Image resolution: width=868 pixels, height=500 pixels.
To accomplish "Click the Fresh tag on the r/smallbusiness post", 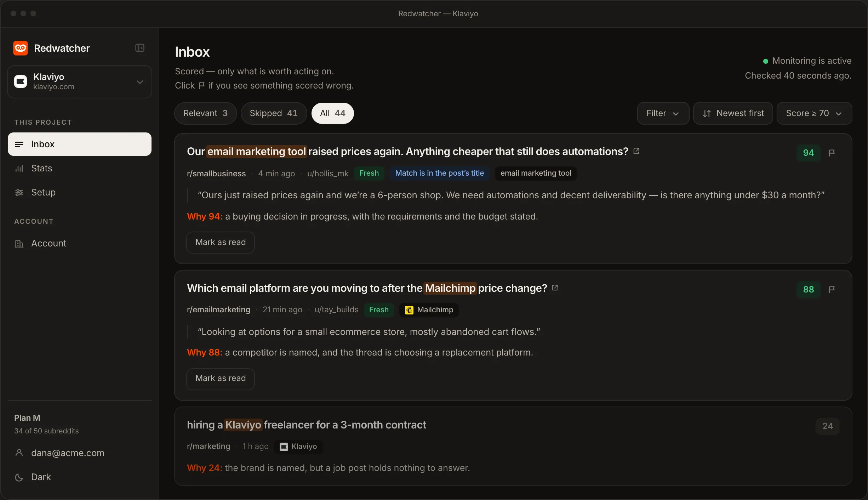I will coord(369,173).
